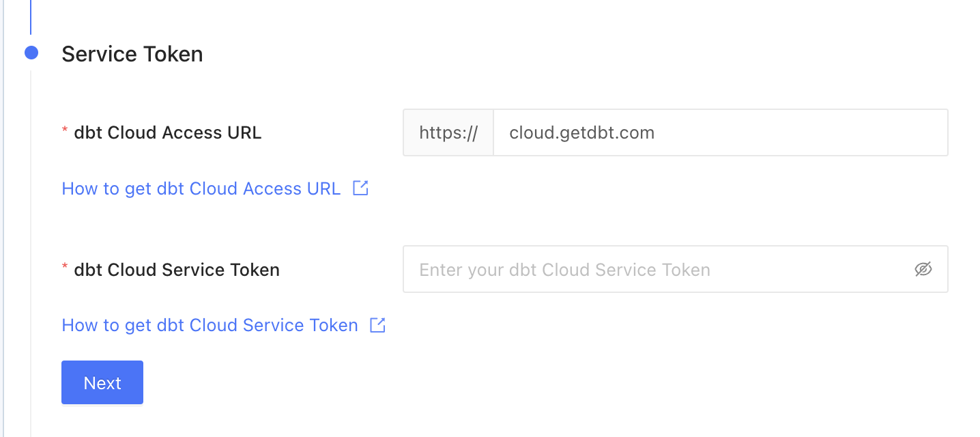Open How to get dbt Cloud Access URL
The height and width of the screenshot is (437, 980).
[201, 188]
